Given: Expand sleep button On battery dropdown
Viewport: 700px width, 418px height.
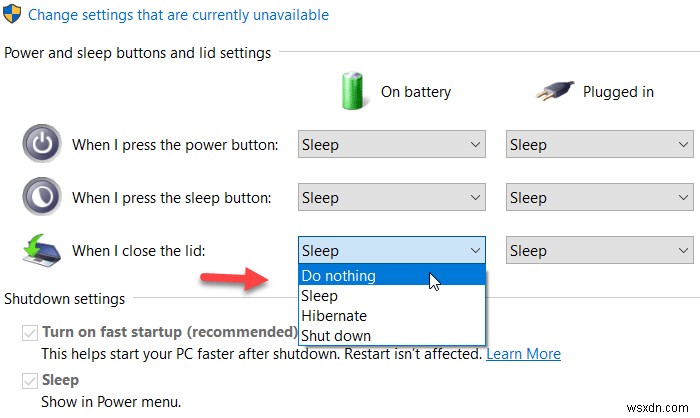Looking at the screenshot, I should (391, 198).
